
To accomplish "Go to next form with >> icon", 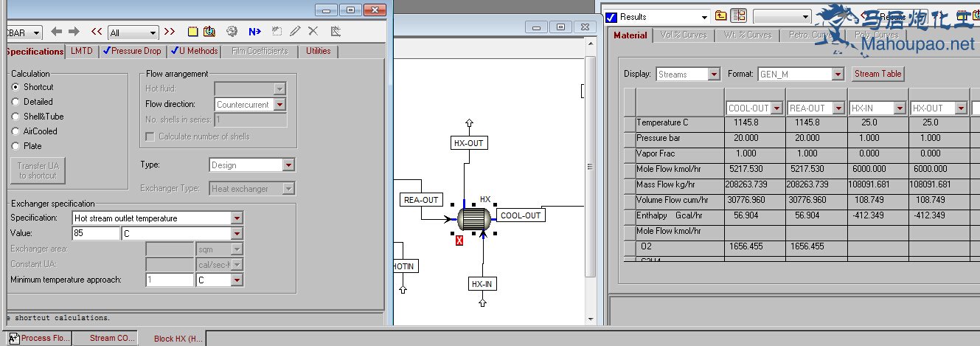I will tap(170, 32).
